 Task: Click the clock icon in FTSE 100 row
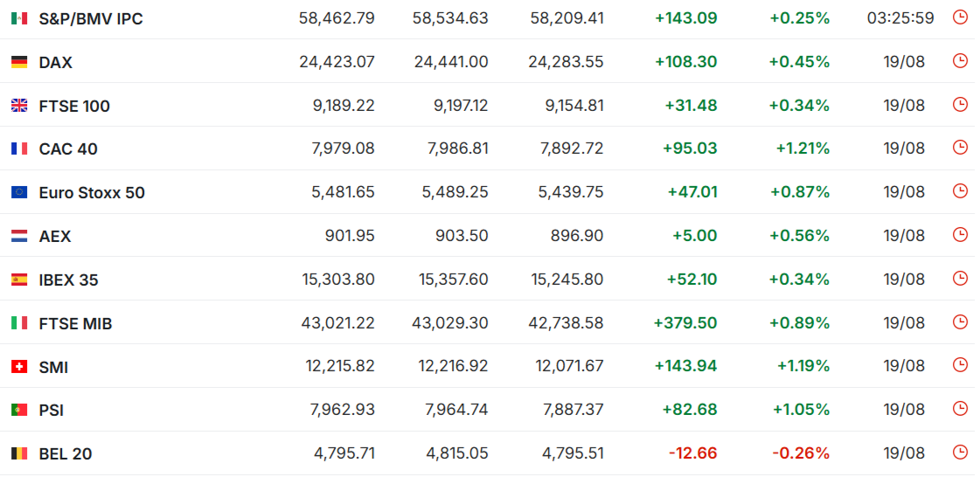(959, 104)
